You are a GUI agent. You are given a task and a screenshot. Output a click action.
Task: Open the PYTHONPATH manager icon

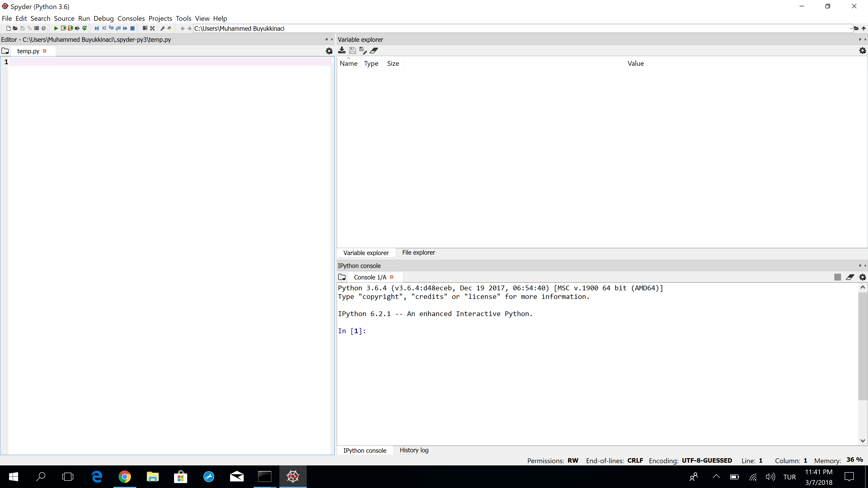click(x=170, y=29)
